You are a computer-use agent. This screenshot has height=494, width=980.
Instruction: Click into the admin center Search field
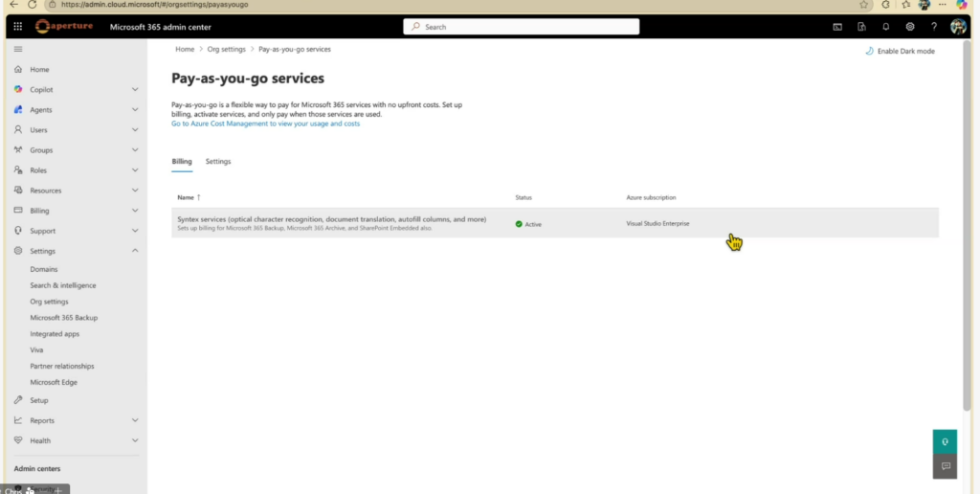tap(522, 27)
